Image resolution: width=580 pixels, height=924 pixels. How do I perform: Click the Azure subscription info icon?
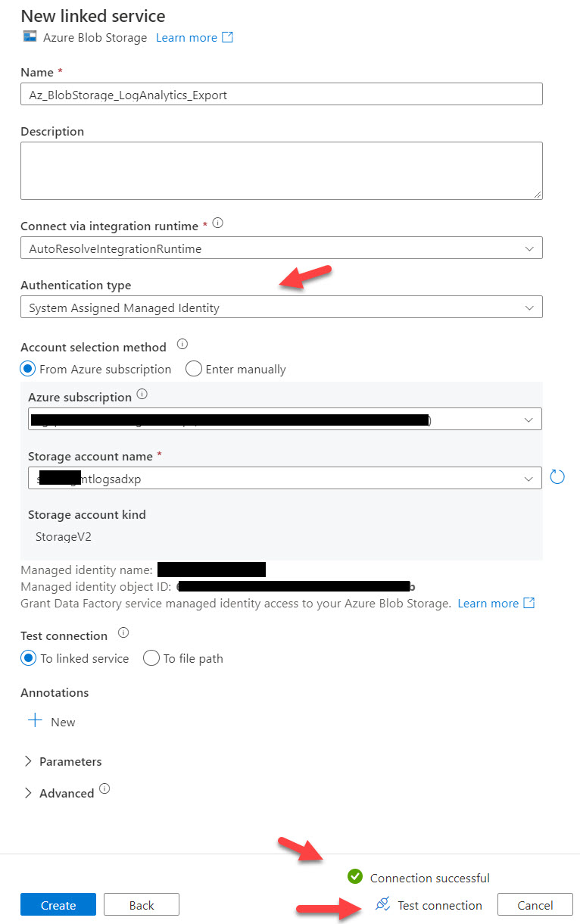click(x=141, y=394)
